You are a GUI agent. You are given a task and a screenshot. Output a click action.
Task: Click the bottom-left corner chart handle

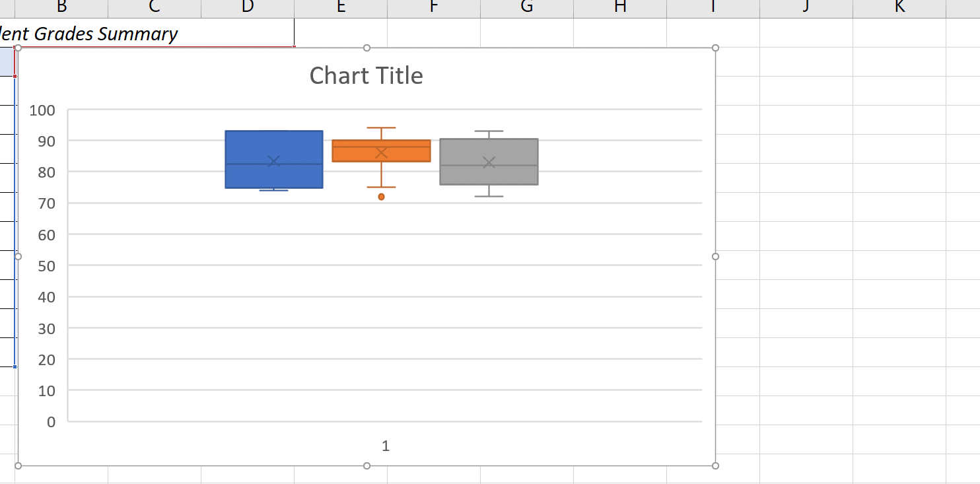click(19, 466)
